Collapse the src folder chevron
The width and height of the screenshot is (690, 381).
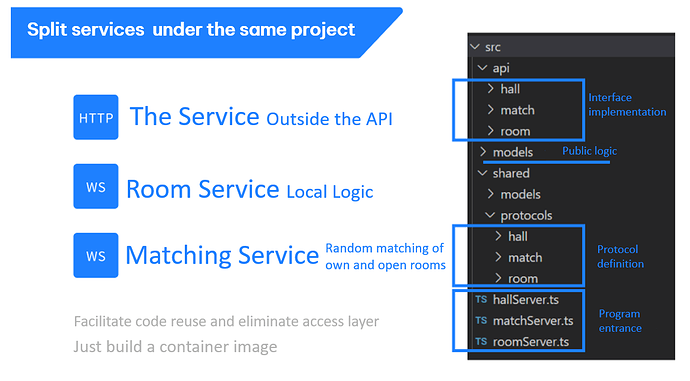pos(475,47)
